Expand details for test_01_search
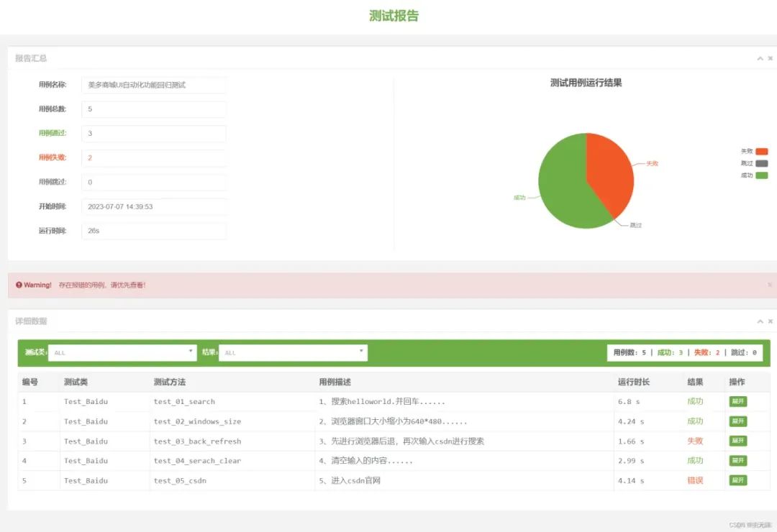 (x=740, y=401)
